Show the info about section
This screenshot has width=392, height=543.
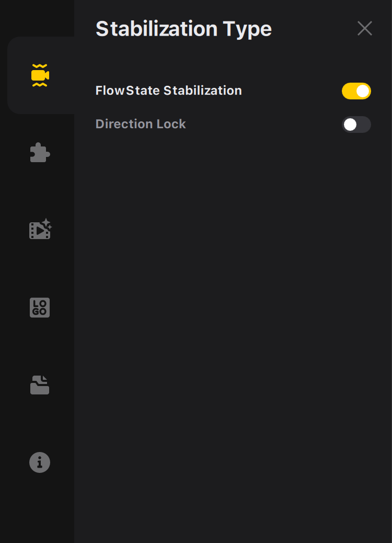click(40, 462)
